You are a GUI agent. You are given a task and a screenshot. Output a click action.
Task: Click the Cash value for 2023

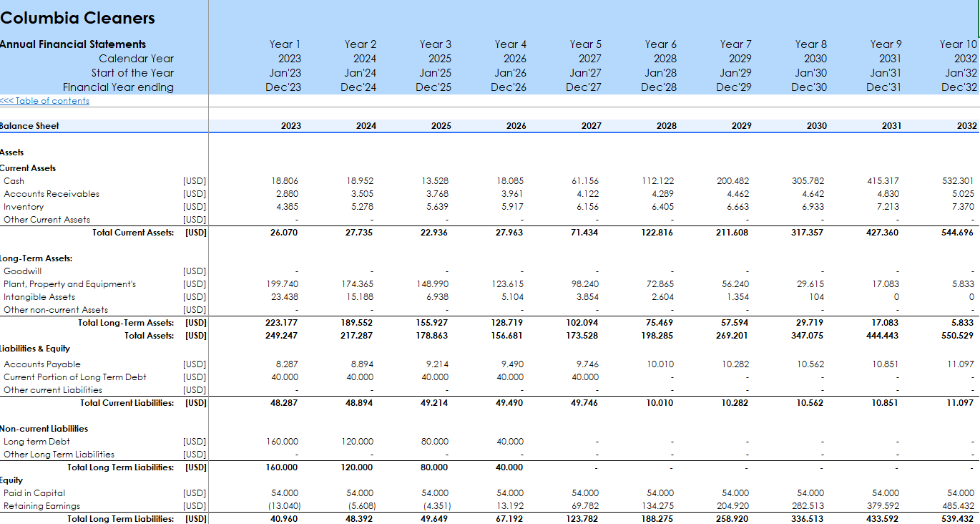[x=285, y=181]
